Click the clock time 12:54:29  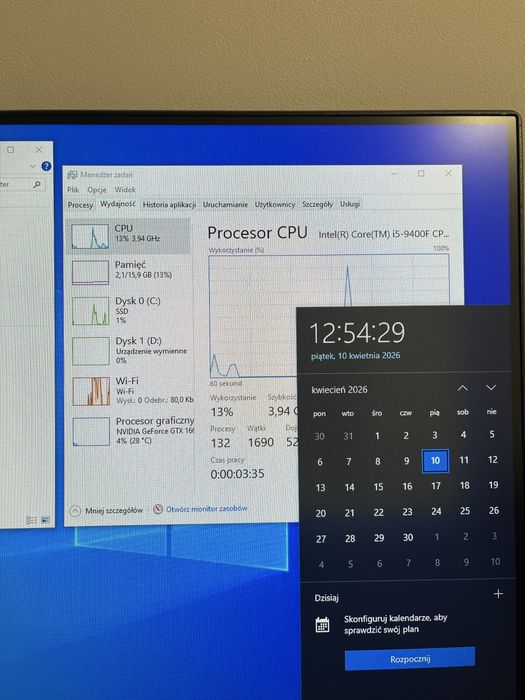click(358, 333)
